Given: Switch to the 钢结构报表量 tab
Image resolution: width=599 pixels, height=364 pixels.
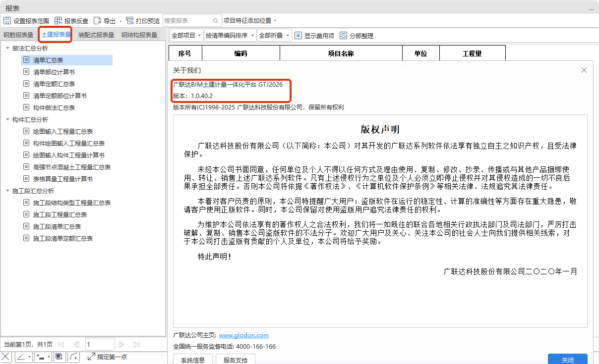Looking at the screenshot, I should (139, 35).
